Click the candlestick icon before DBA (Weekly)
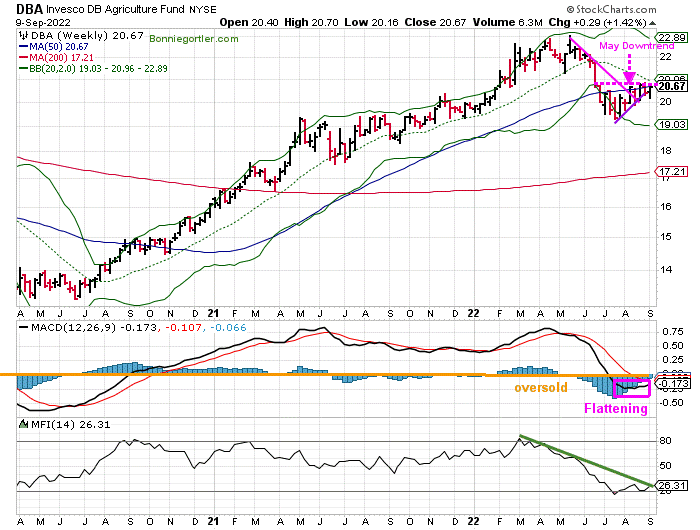The height and width of the screenshot is (530, 700). pos(23,35)
